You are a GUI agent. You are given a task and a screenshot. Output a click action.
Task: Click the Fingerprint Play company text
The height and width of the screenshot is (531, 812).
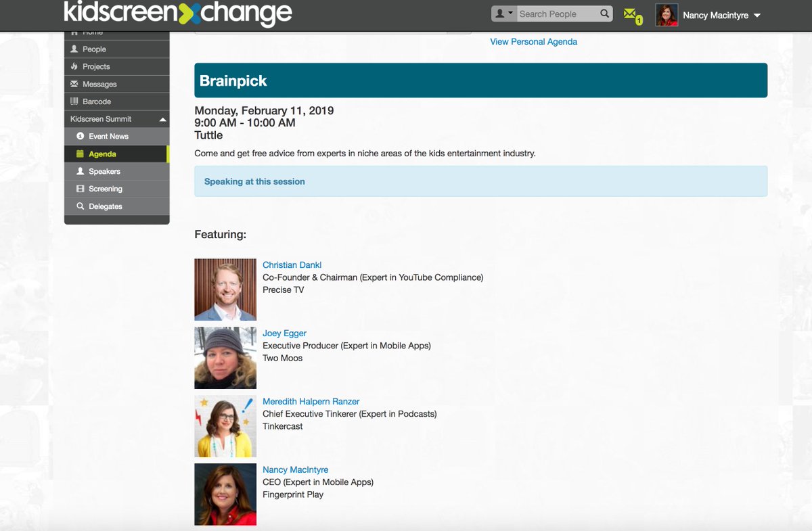coord(293,495)
